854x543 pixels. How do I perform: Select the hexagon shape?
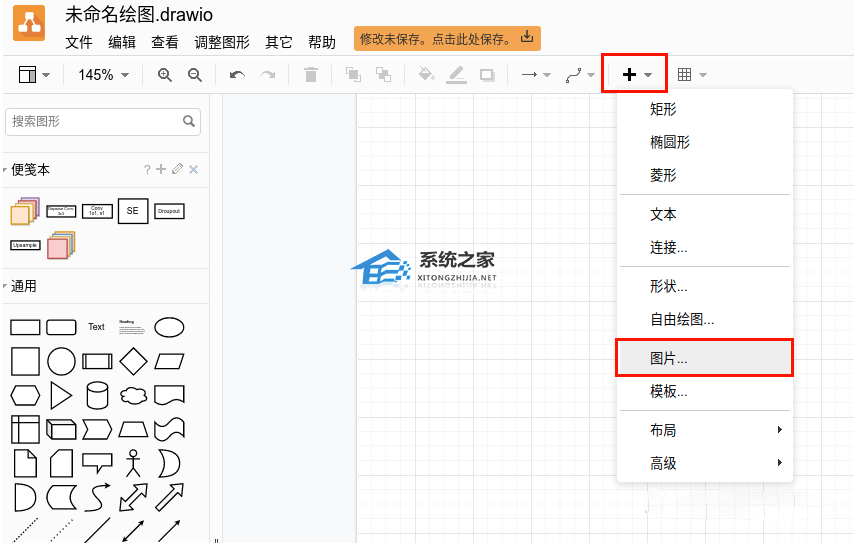point(25,395)
